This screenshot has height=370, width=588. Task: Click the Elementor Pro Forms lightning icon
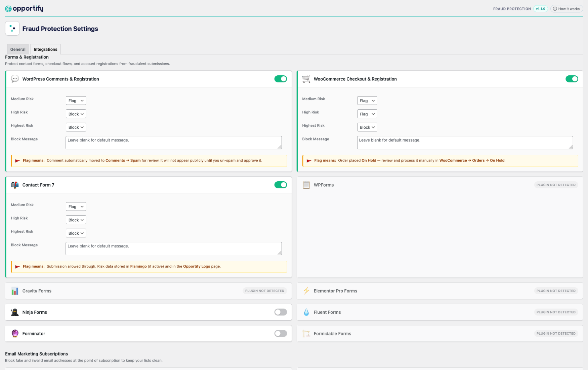click(x=306, y=291)
